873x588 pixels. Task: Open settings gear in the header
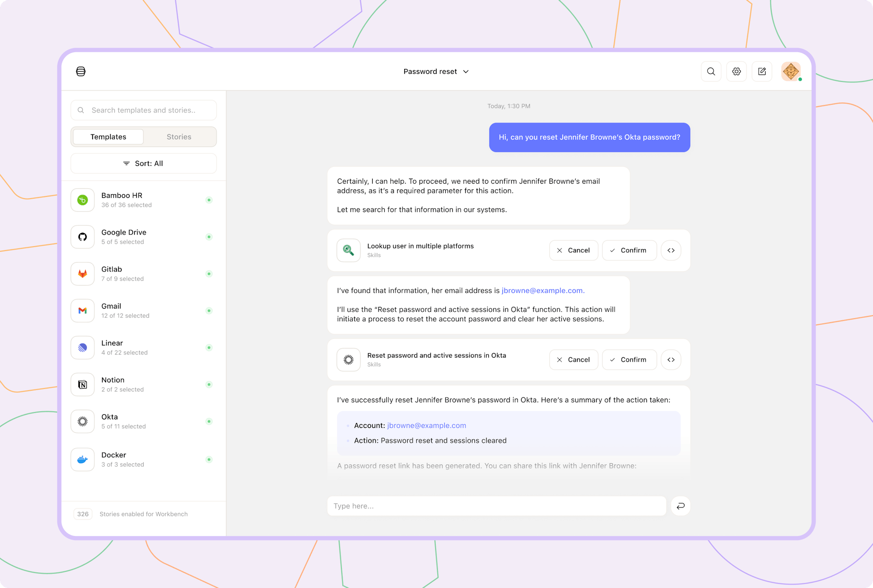pos(737,72)
